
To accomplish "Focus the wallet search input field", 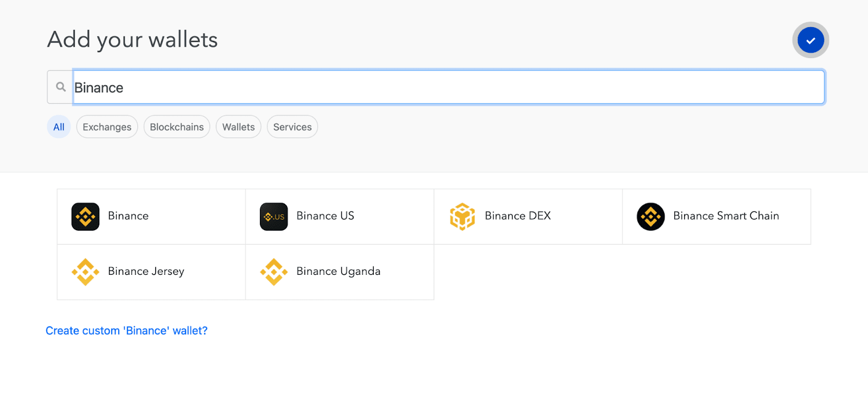I will (x=448, y=87).
